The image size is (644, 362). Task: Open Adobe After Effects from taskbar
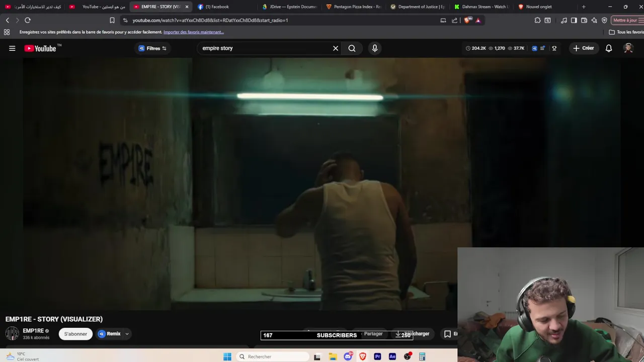point(392,356)
